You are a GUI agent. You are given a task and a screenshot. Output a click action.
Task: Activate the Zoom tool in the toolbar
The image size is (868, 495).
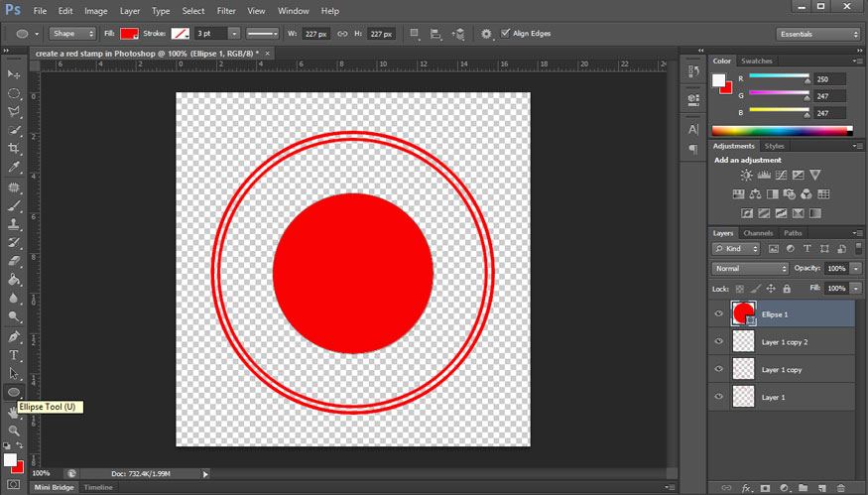(14, 431)
